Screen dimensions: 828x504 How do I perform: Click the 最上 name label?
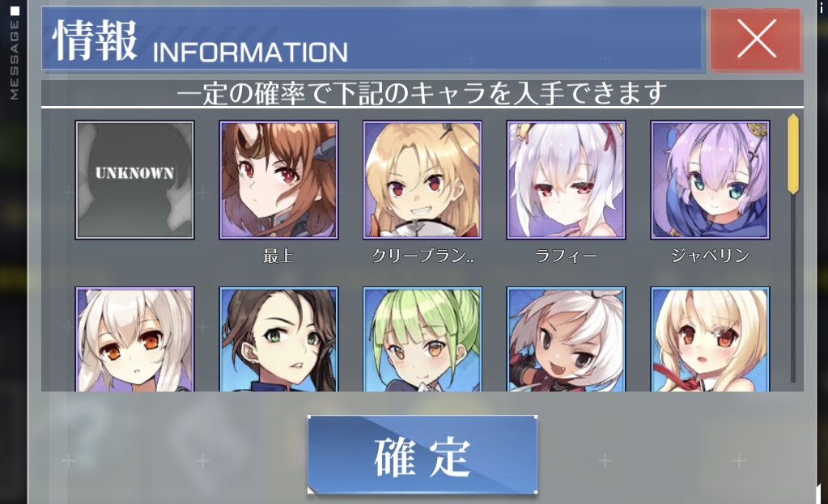coord(278,256)
